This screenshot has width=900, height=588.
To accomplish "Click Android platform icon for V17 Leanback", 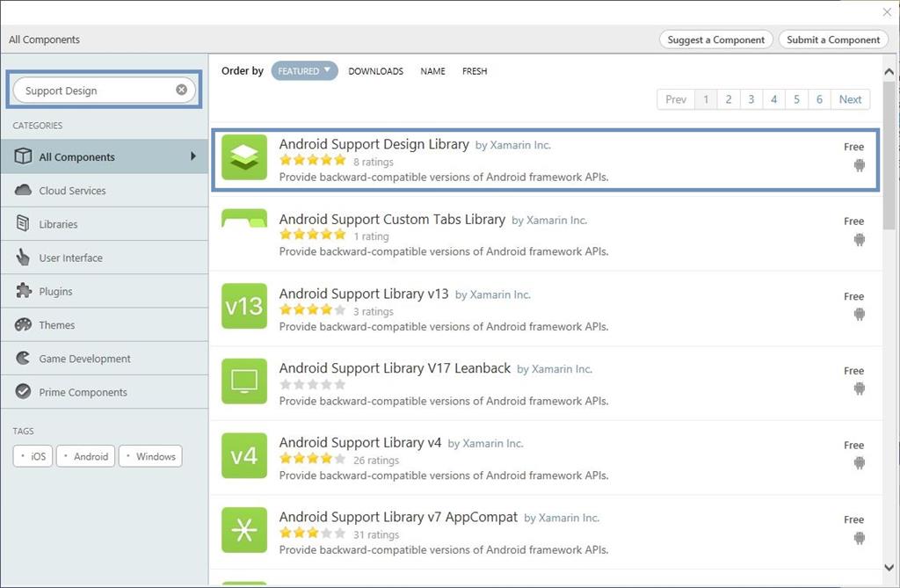I will (860, 388).
